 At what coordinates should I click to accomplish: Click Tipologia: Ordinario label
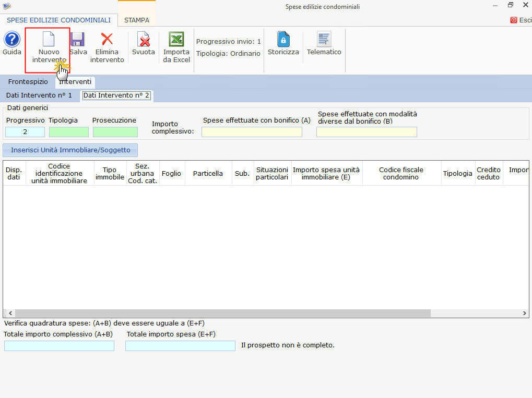tap(228, 53)
